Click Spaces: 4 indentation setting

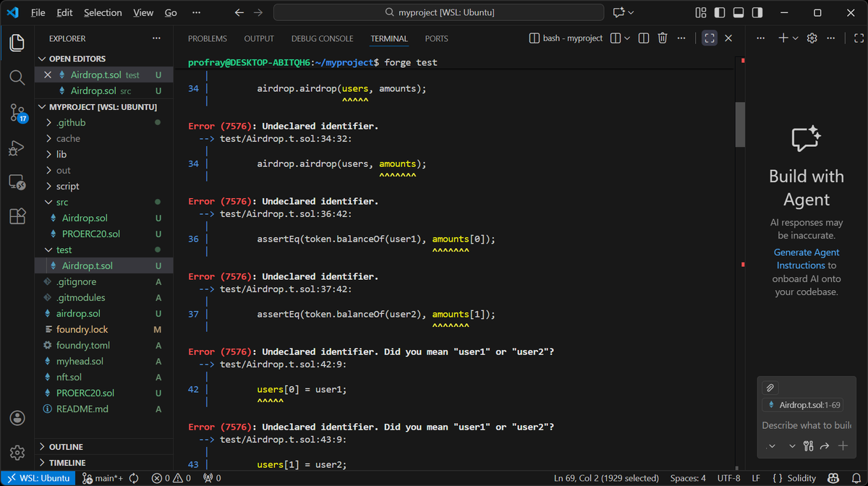688,478
